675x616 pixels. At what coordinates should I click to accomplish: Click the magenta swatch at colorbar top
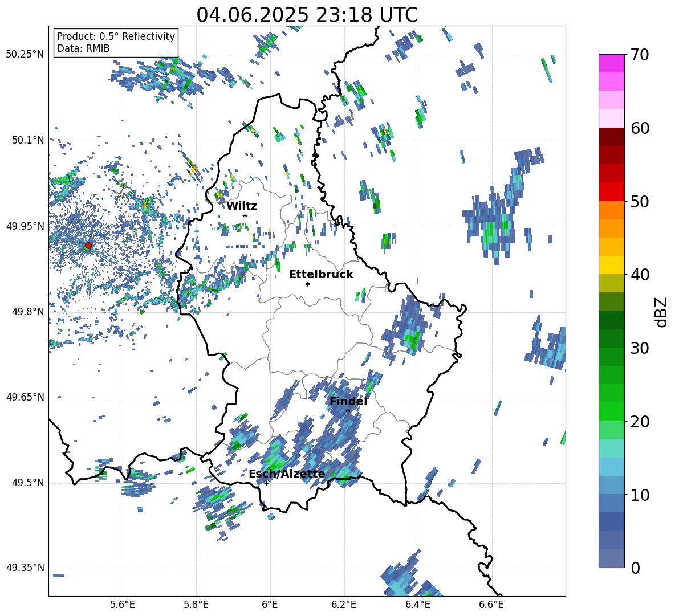pos(611,63)
